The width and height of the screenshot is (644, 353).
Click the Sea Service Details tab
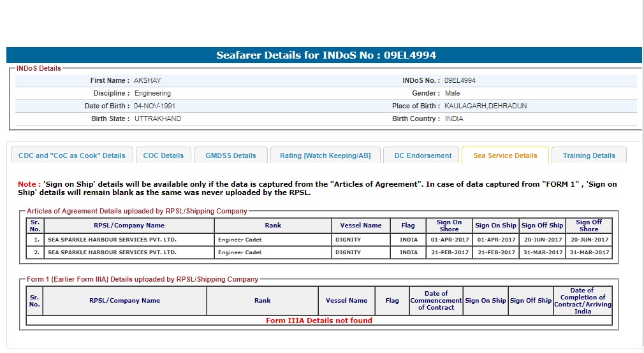click(x=505, y=155)
